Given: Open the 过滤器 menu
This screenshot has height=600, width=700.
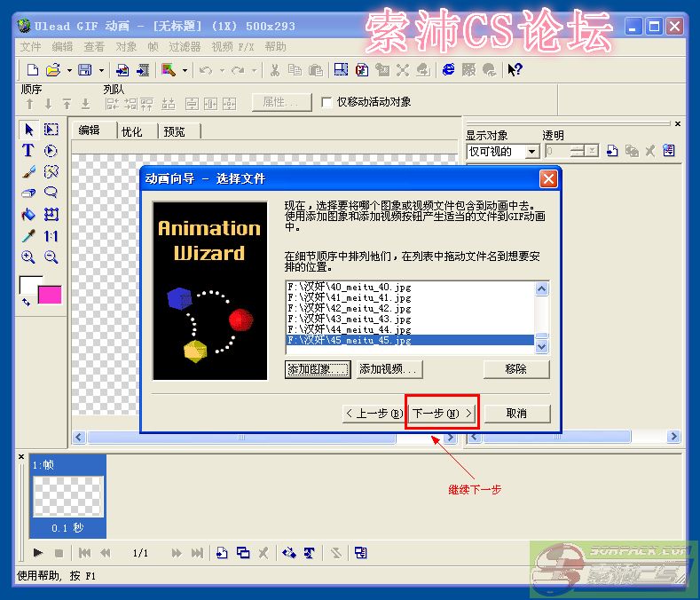Looking at the screenshot, I should point(185,47).
